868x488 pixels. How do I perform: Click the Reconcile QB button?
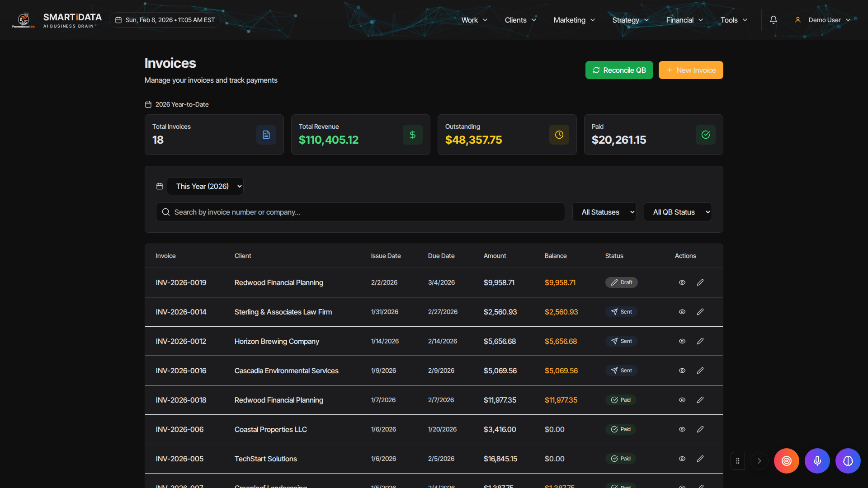click(619, 70)
